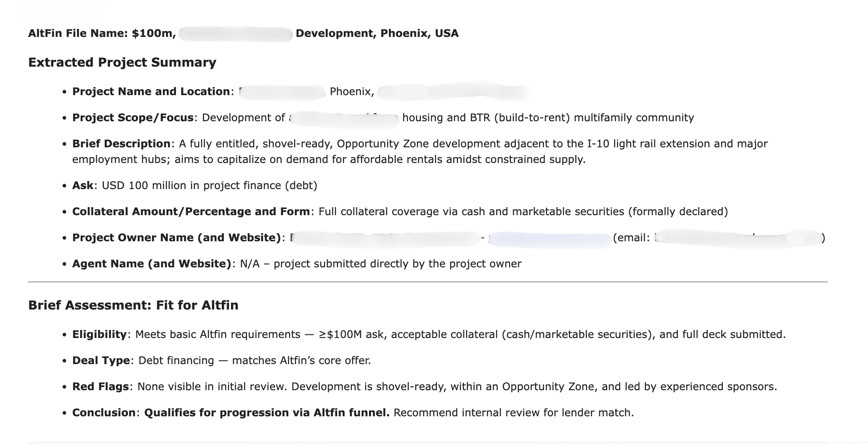Click 'Development, Phoenix, USA' in the title

point(377,33)
